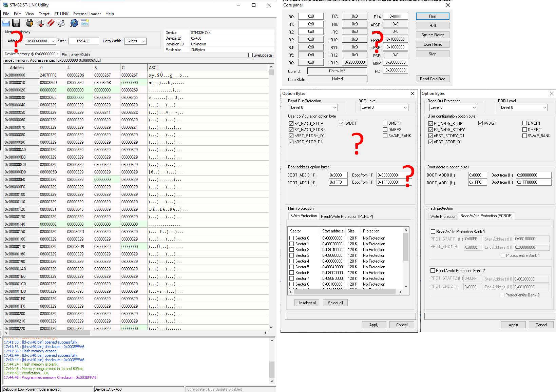556x392 pixels.
Task: Enable the LiveUpdate checkbox
Action: pos(250,55)
